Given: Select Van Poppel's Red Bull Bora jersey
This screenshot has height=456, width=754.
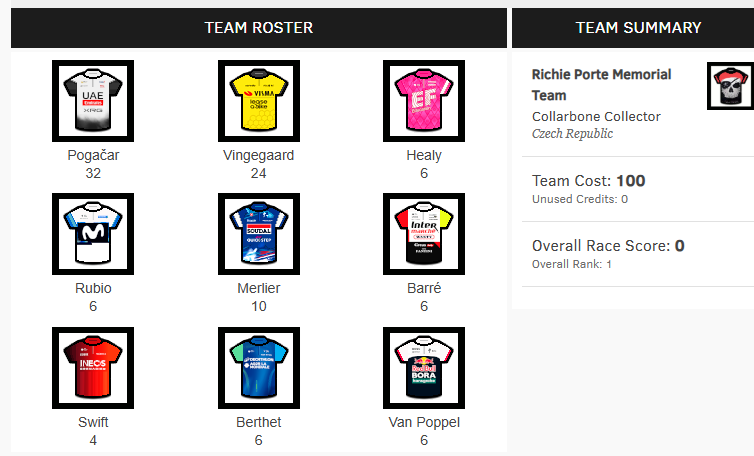Looking at the screenshot, I should pos(424,367).
